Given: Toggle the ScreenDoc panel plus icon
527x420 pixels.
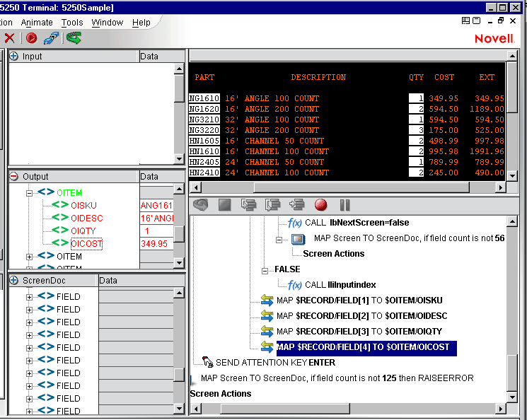Looking at the screenshot, I should [14, 280].
